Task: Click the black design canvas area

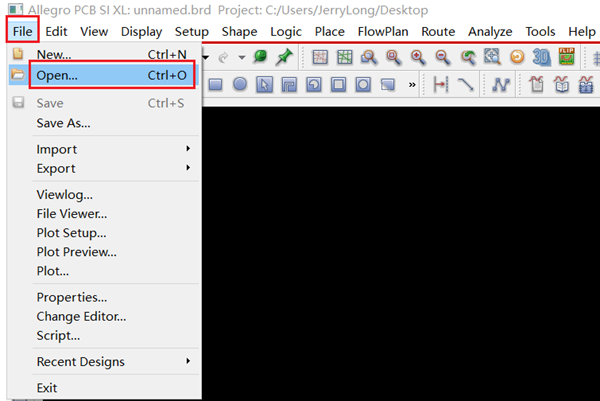Action: [400, 250]
